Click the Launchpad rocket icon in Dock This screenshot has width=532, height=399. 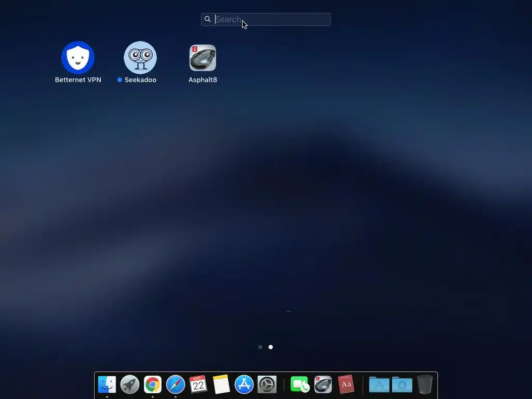(x=129, y=384)
